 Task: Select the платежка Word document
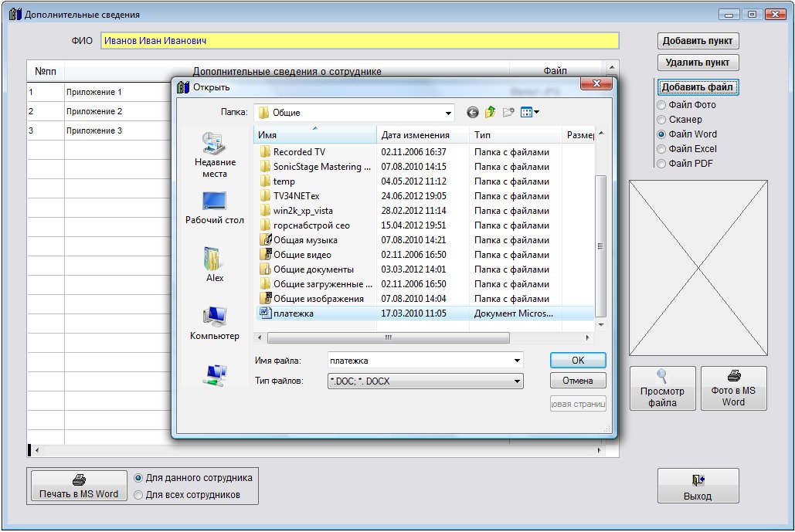pyautogui.click(x=293, y=313)
